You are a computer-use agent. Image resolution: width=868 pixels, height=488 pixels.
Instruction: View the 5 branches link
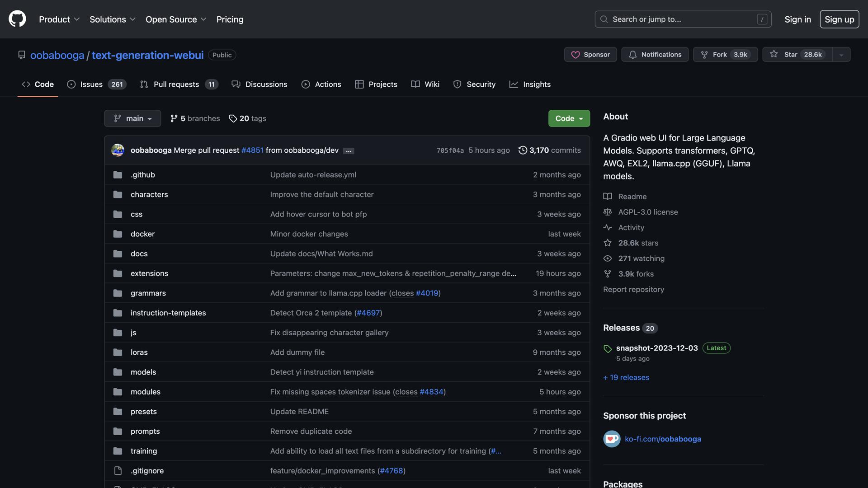pos(195,118)
